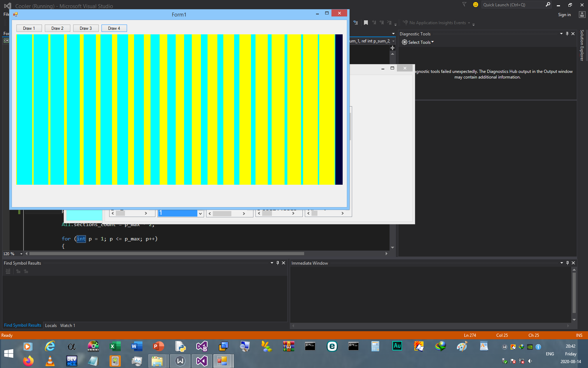
Task: Close the Find Symbol Results panel
Action: coord(283,263)
